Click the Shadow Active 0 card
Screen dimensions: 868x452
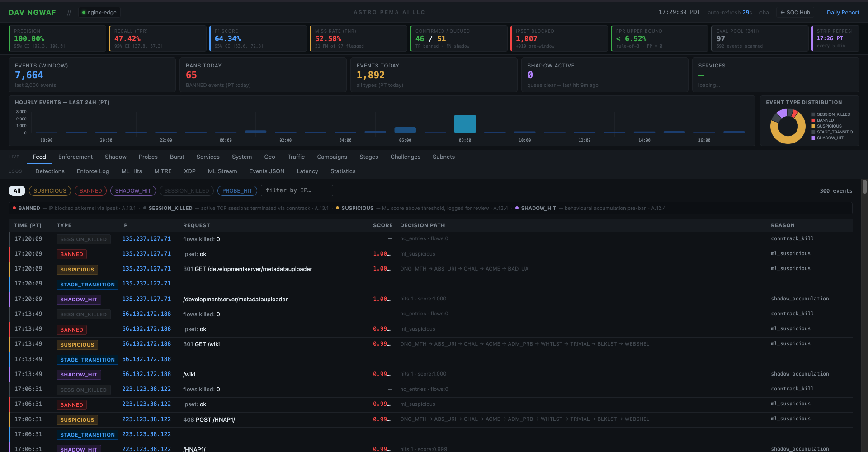tap(605, 75)
